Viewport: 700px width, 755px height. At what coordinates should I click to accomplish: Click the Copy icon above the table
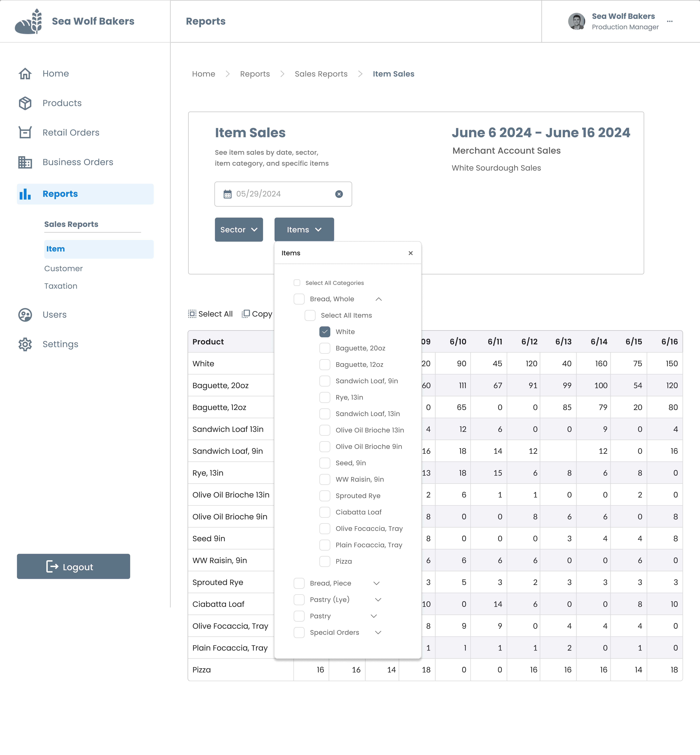(246, 314)
